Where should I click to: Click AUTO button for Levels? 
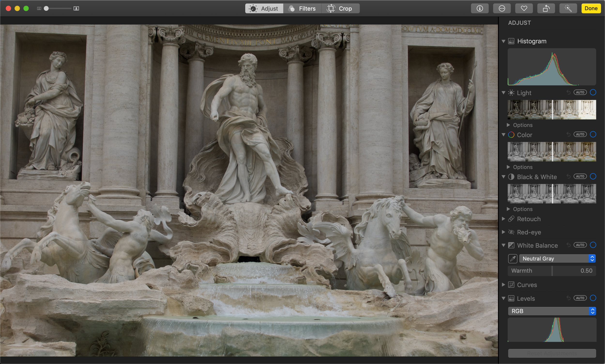pyautogui.click(x=580, y=298)
